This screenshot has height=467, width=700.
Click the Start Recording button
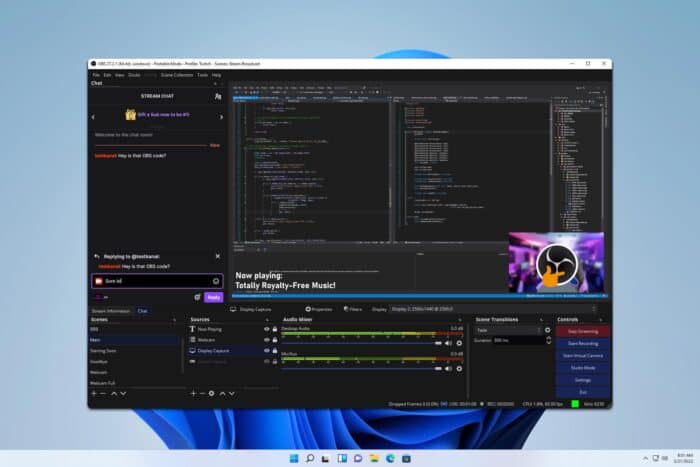coord(583,343)
